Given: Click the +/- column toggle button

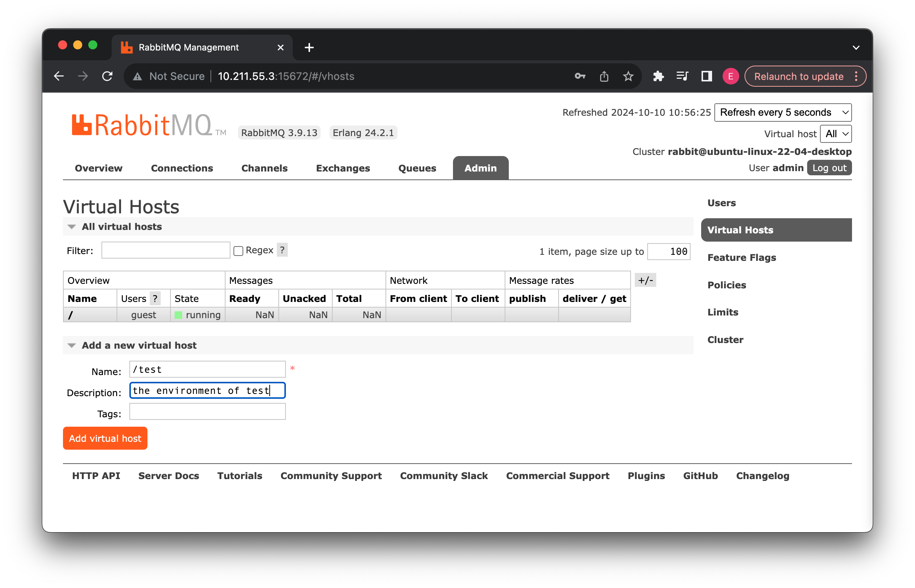Looking at the screenshot, I should point(645,280).
